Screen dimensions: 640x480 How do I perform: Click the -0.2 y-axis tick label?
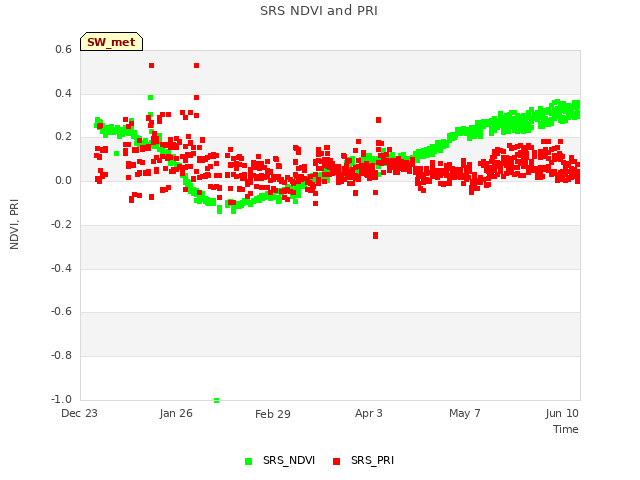[x=61, y=224]
